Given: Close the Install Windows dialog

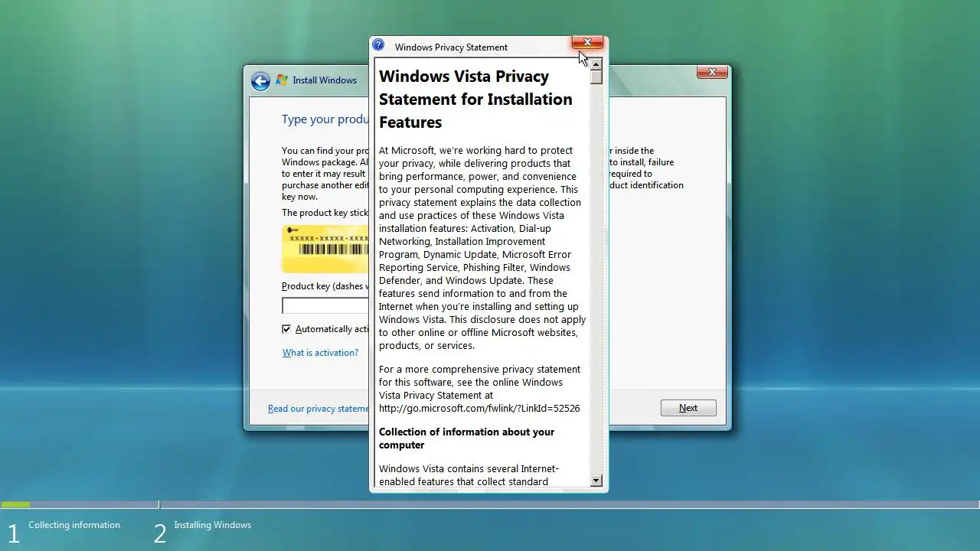Looking at the screenshot, I should pos(712,72).
